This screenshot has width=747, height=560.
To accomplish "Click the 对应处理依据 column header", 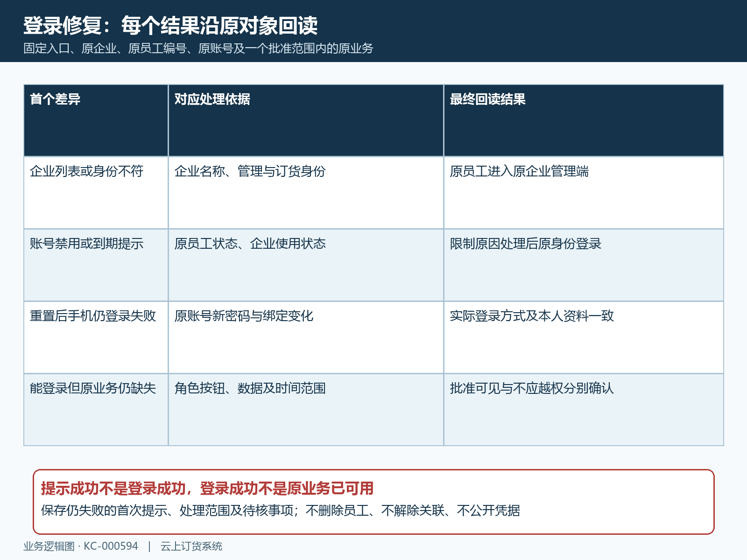I will [306, 120].
